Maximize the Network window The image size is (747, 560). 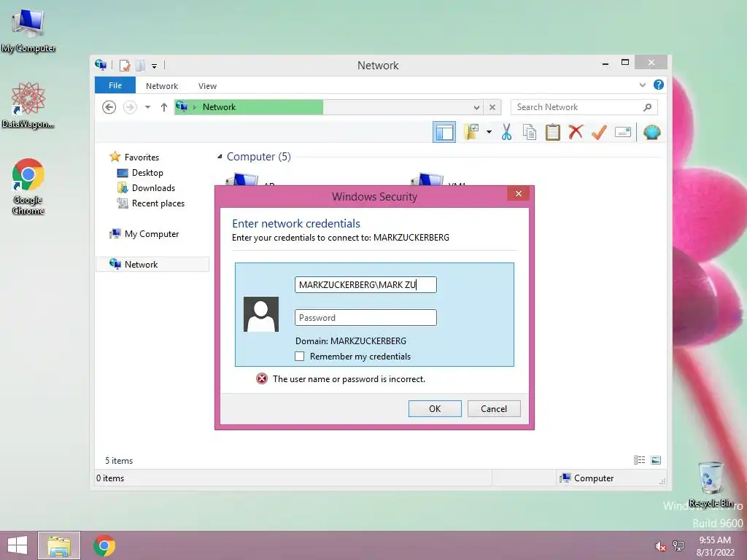pyautogui.click(x=625, y=63)
